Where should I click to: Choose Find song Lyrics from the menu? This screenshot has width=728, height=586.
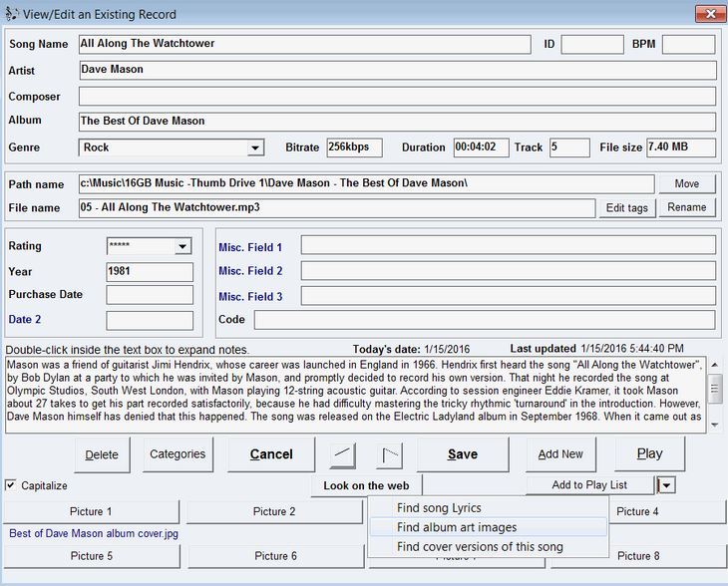pyautogui.click(x=488, y=508)
